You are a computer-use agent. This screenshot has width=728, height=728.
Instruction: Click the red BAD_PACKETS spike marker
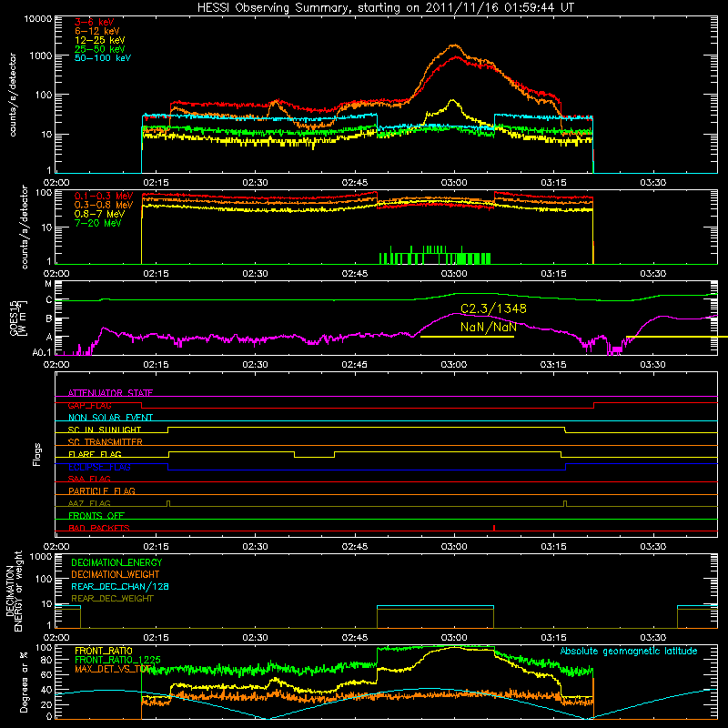pyautogui.click(x=494, y=528)
